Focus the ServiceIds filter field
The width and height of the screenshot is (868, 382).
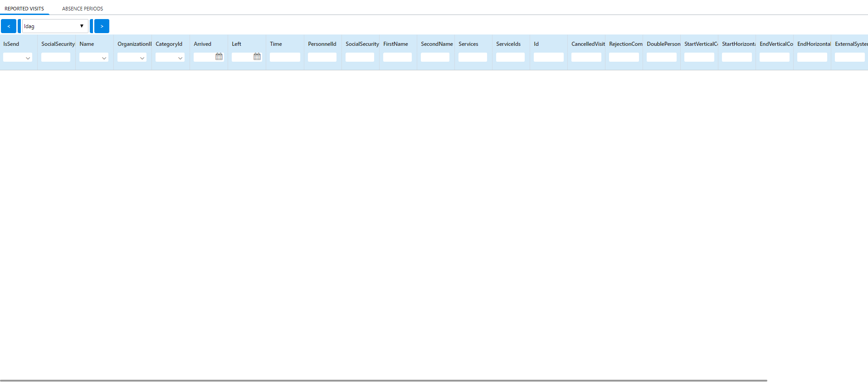click(510, 57)
